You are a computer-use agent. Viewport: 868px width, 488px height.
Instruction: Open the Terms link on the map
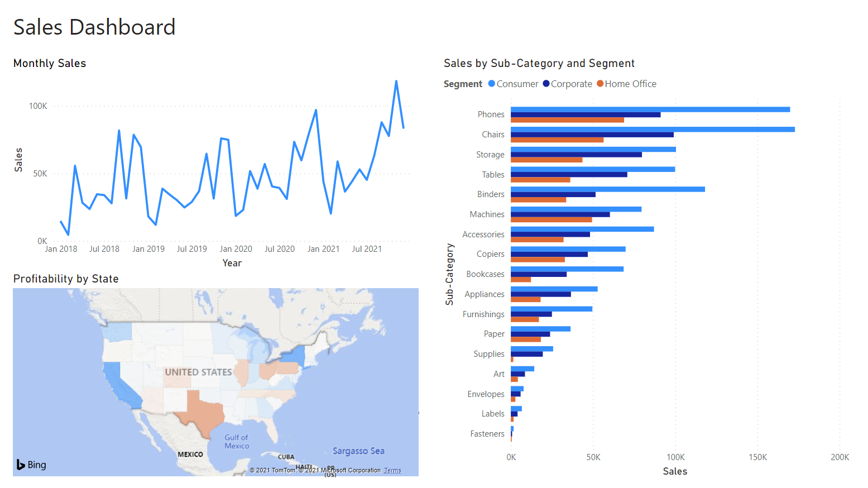(x=392, y=471)
